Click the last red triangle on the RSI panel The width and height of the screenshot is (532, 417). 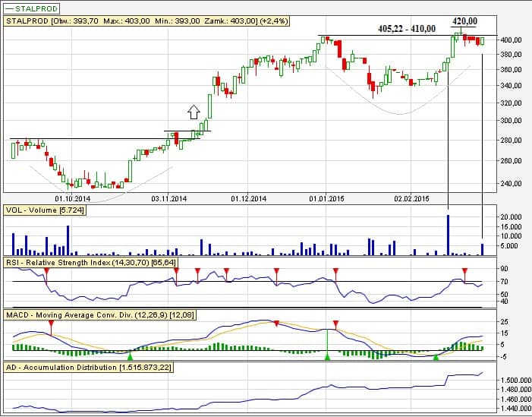[x=465, y=271]
